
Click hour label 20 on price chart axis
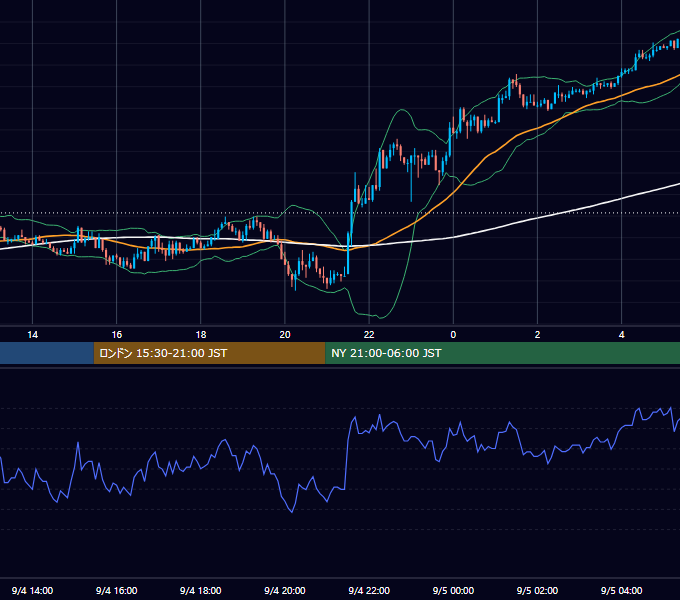tap(285, 335)
